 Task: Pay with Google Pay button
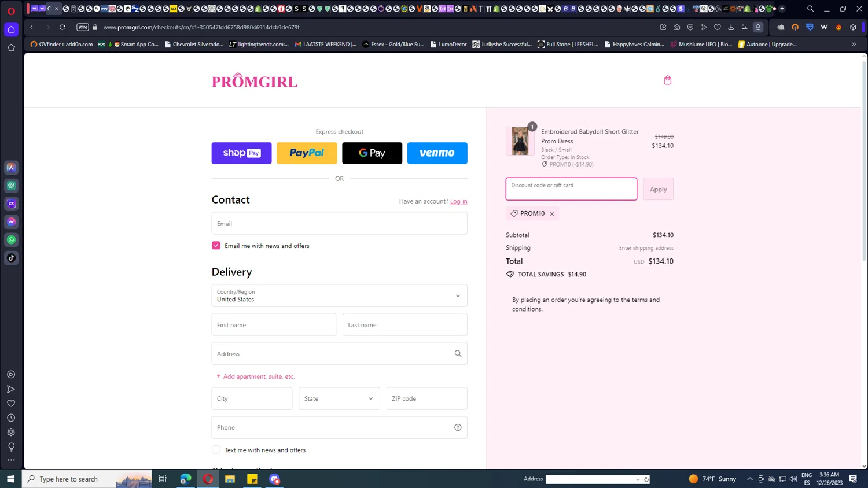(372, 153)
